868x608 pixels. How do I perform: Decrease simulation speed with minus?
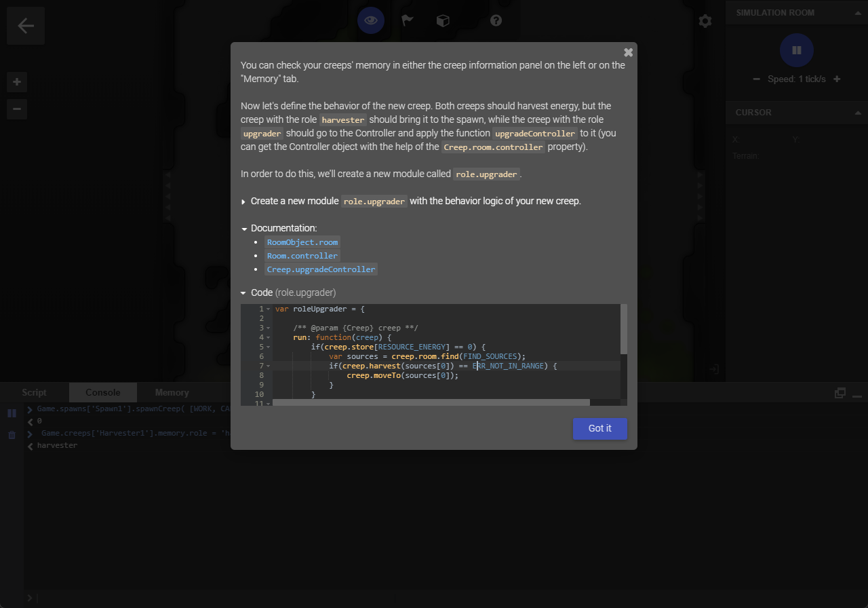(x=756, y=79)
